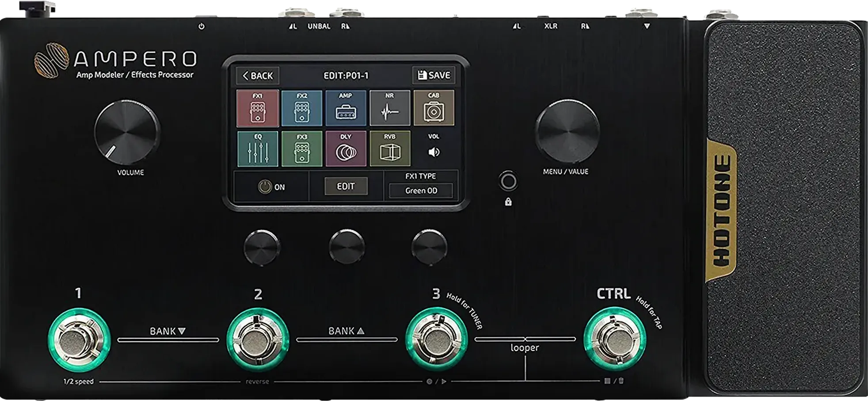The image size is (868, 401).
Task: Select the FX2 effect block
Action: point(302,108)
